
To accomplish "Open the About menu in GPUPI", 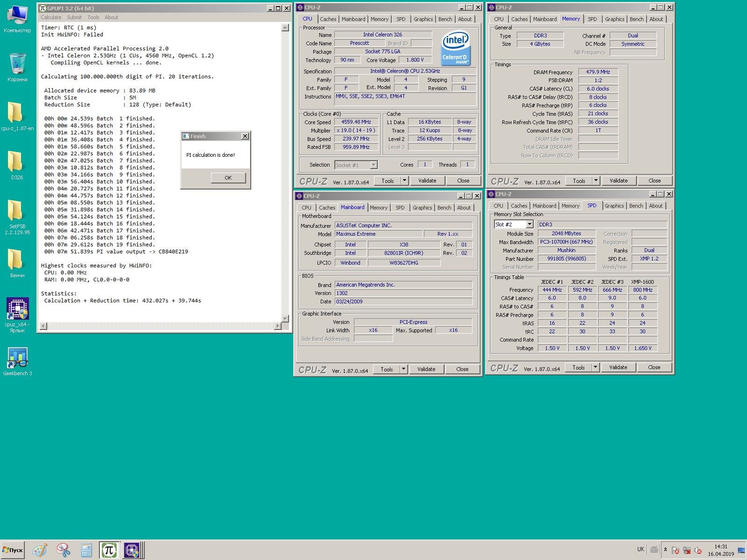I will coord(112,17).
